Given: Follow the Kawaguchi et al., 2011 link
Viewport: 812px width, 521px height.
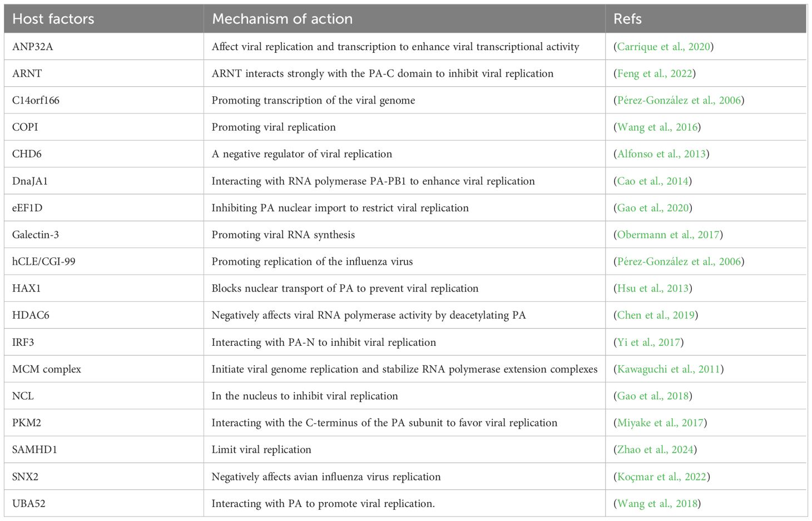Looking at the screenshot, I should [669, 369].
